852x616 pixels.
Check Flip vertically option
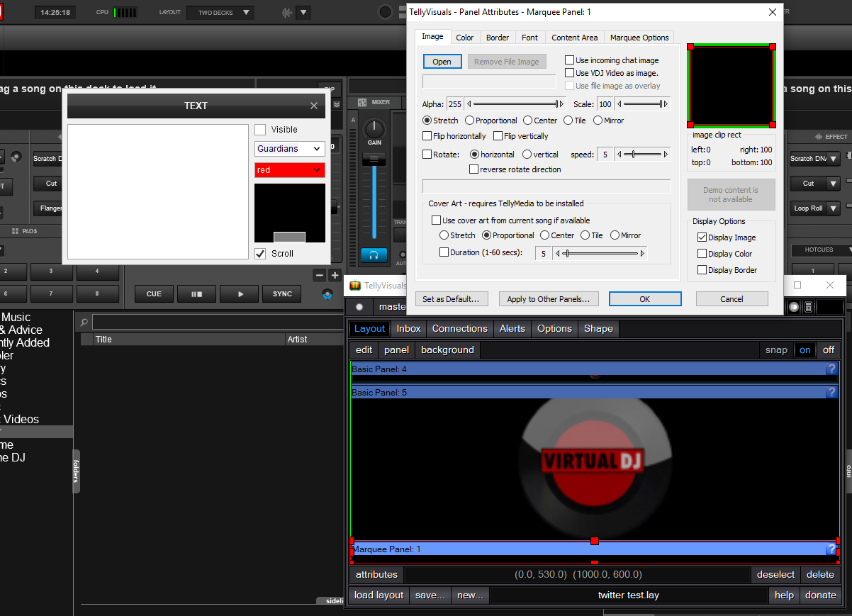(498, 136)
